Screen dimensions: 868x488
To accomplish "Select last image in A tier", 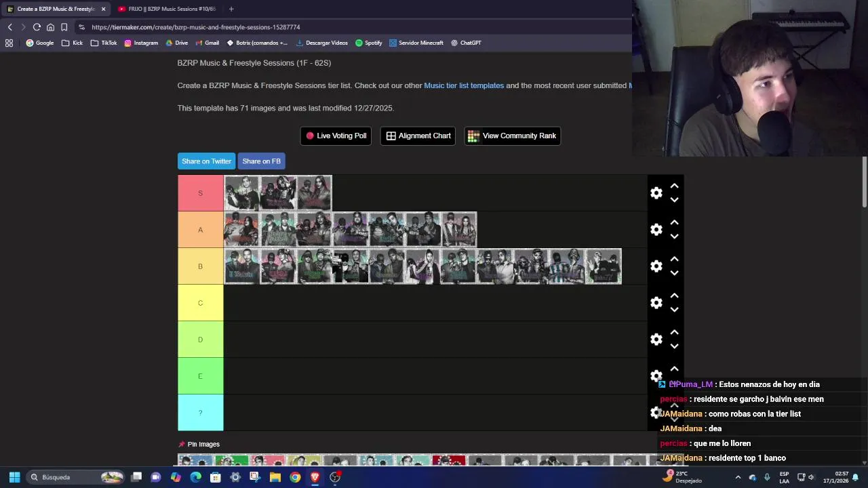I will click(x=459, y=230).
